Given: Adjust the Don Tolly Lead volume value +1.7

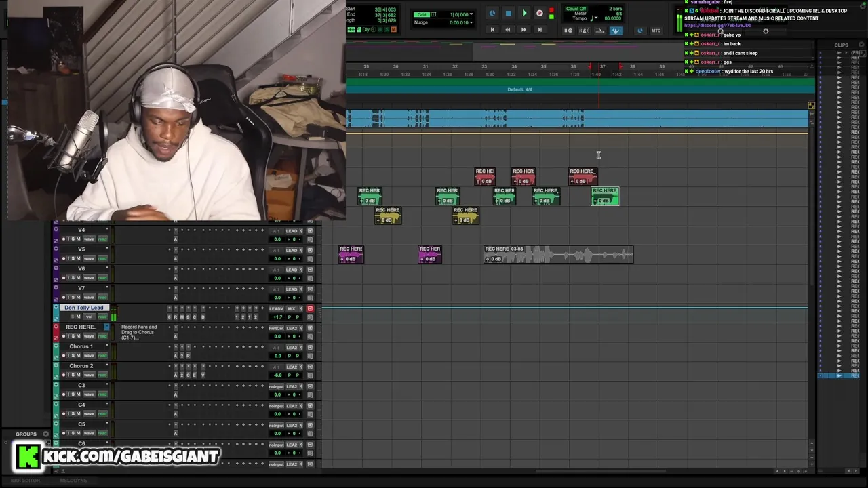Looking at the screenshot, I should [x=278, y=317].
